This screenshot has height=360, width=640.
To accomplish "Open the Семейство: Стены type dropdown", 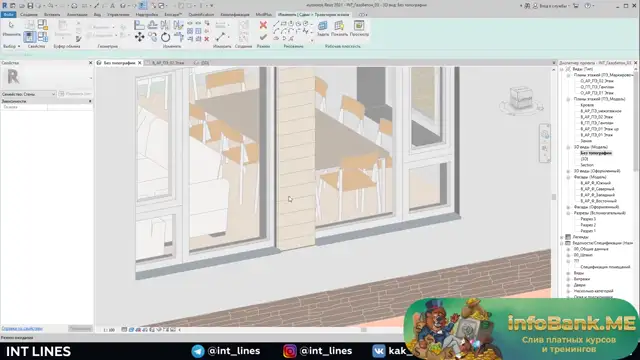I will point(29,94).
